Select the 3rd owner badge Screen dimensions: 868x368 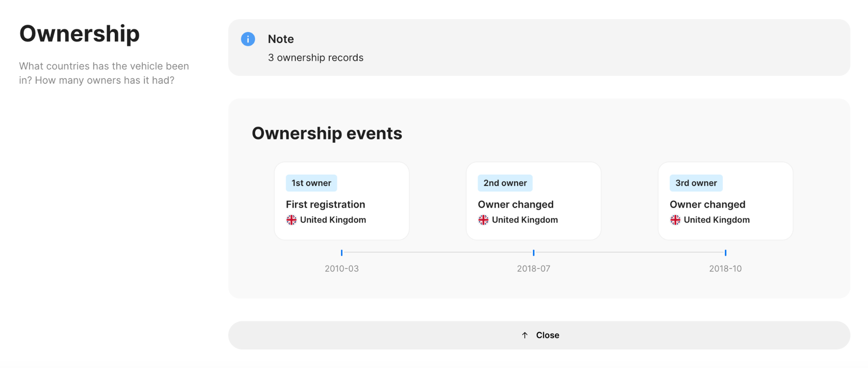(x=696, y=183)
